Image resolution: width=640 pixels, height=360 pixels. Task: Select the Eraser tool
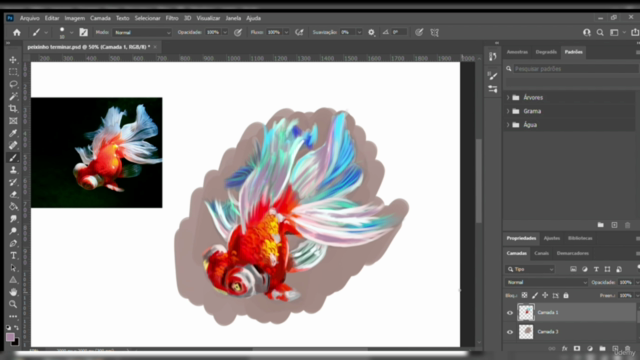13,194
